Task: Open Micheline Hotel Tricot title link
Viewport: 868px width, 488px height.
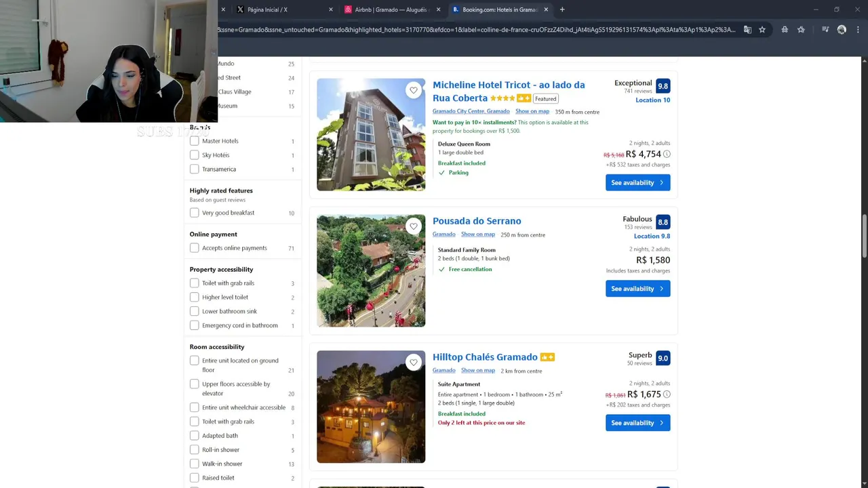Action: 509,91
